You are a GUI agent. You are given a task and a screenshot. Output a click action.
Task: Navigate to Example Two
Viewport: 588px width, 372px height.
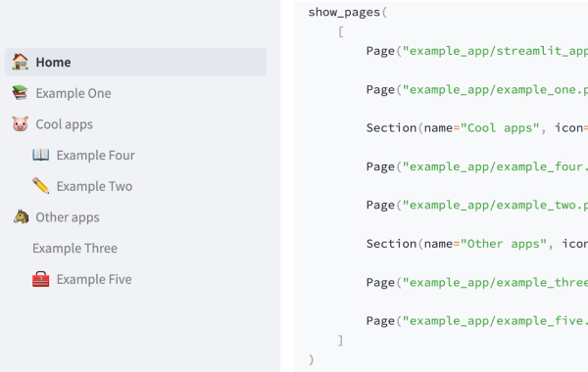(x=136, y=186)
